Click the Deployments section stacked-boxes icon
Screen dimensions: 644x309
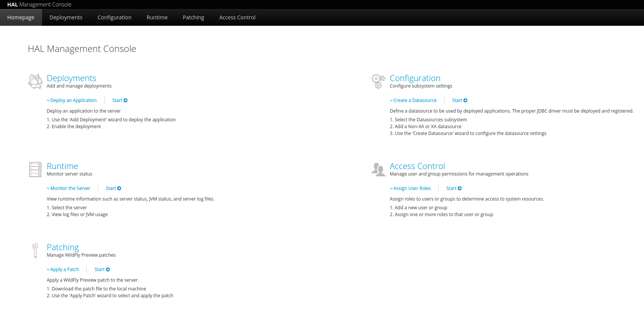(x=35, y=82)
